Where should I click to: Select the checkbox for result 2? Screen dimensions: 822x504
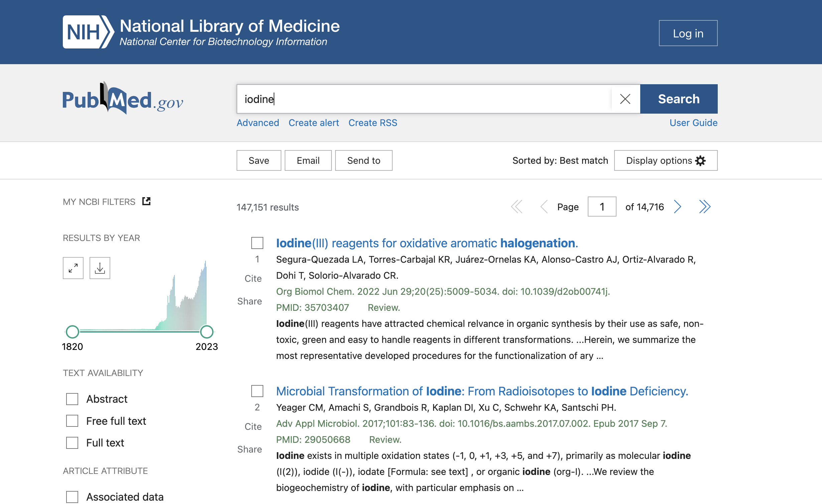[257, 391]
